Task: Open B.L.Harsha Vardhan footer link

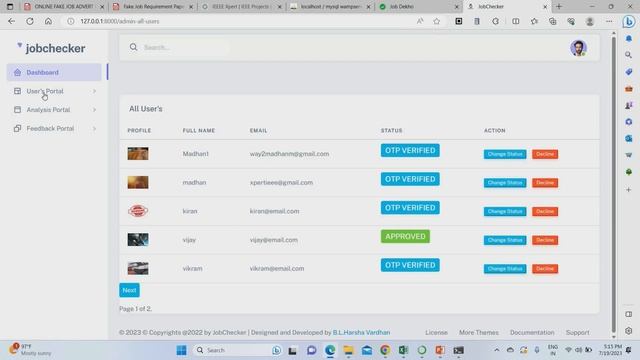Action: (x=361, y=333)
